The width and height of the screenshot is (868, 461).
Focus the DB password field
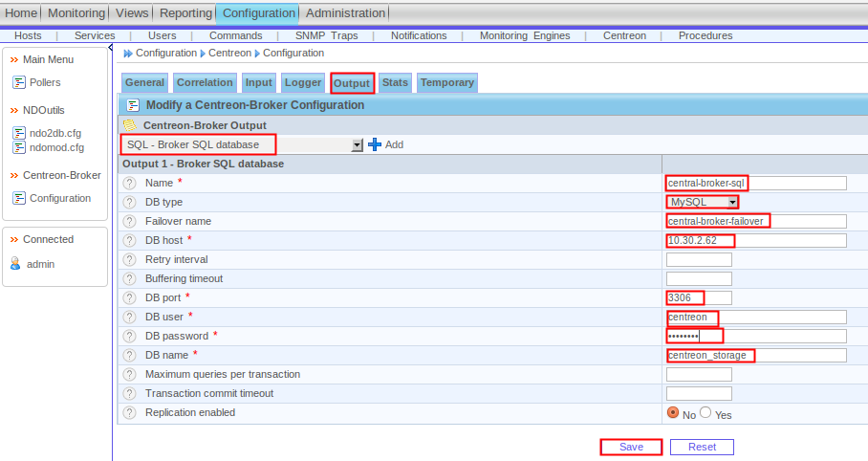[756, 336]
